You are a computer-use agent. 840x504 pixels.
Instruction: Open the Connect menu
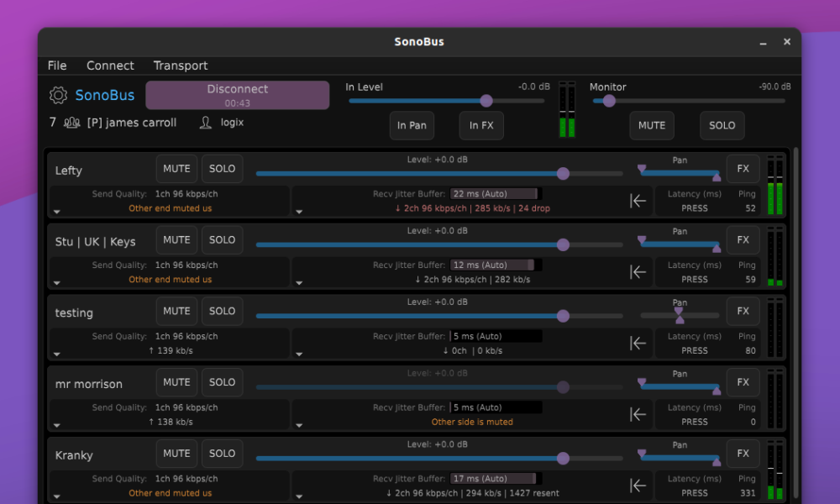tap(110, 66)
